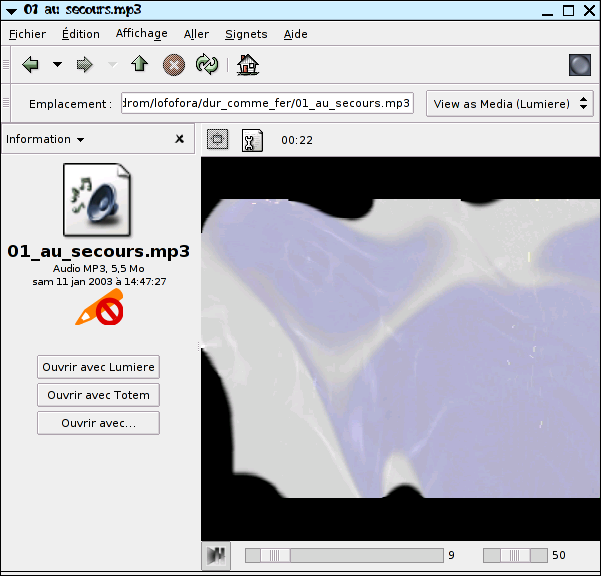The width and height of the screenshot is (601, 576).
Task: Reload the current location
Action: 207,65
